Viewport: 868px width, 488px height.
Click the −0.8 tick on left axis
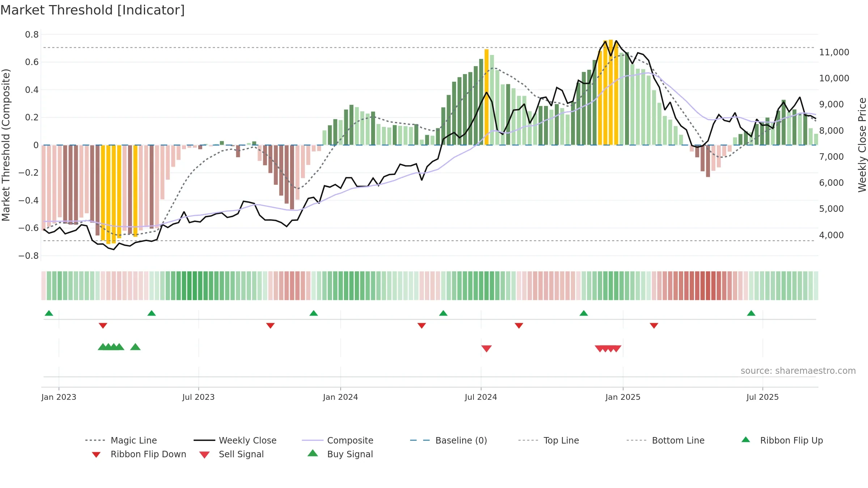pos(28,256)
